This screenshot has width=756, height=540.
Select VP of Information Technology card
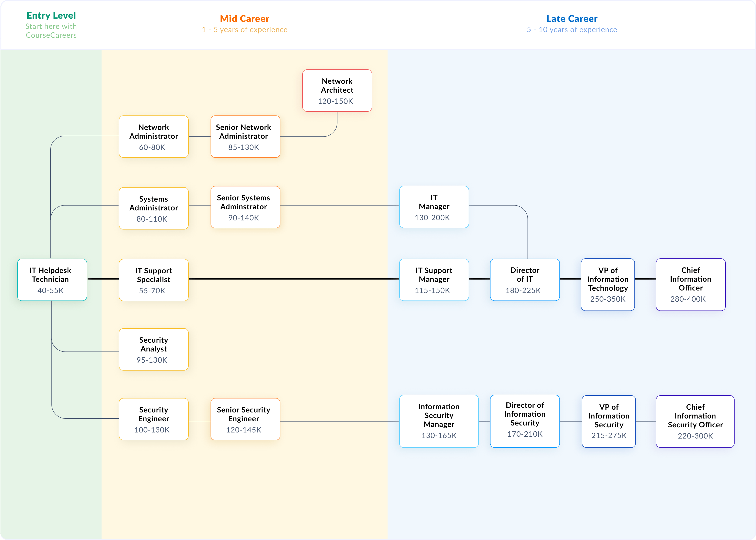pos(608,285)
